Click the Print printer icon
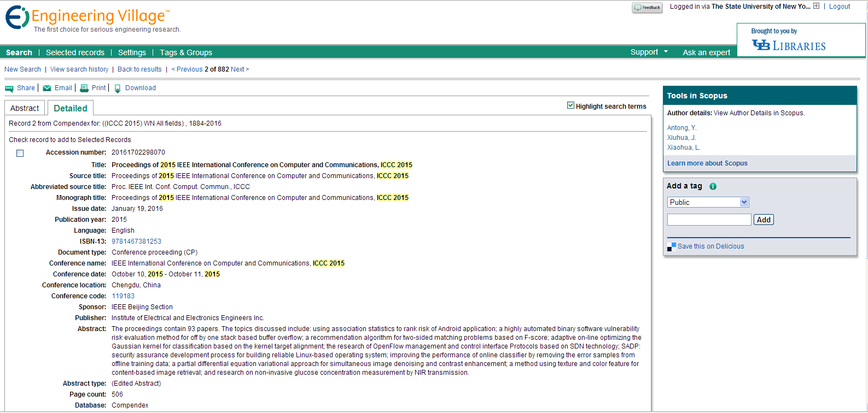Viewport: 868px width, 413px height. (84, 88)
